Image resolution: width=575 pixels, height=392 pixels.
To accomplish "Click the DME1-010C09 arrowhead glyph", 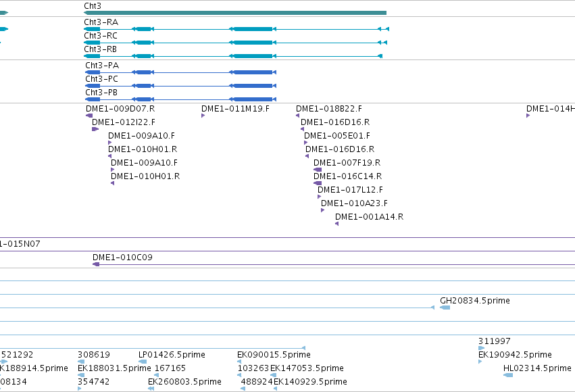I will pyautogui.click(x=96, y=264).
